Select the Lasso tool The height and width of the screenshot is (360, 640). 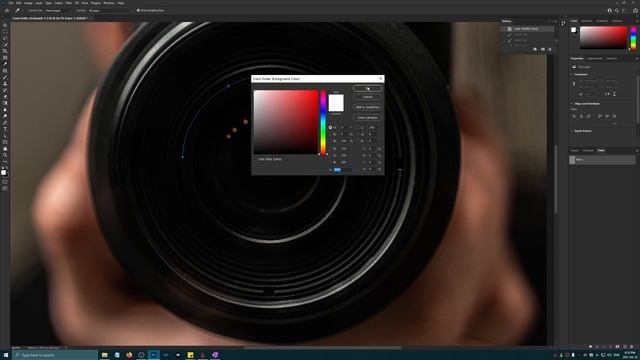[5, 38]
